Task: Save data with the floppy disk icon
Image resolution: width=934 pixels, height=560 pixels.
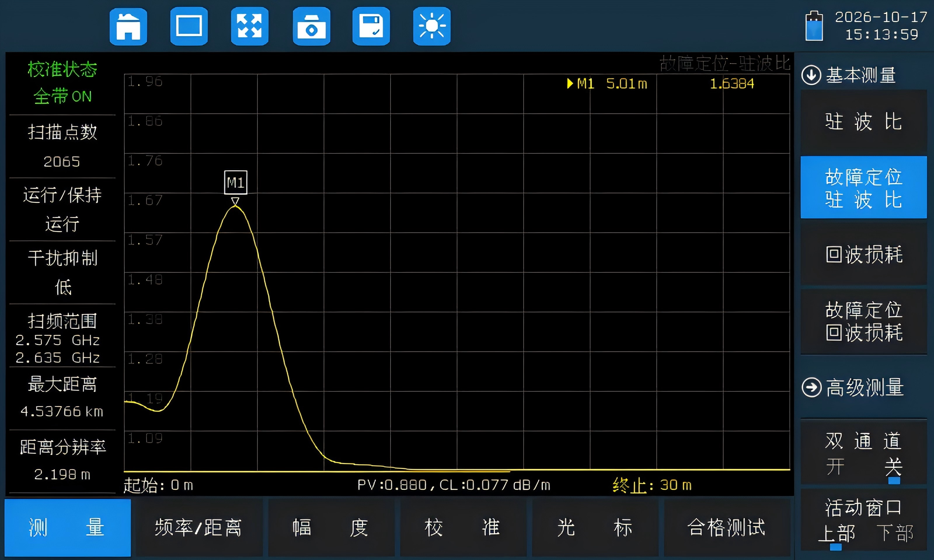Action: point(371,27)
